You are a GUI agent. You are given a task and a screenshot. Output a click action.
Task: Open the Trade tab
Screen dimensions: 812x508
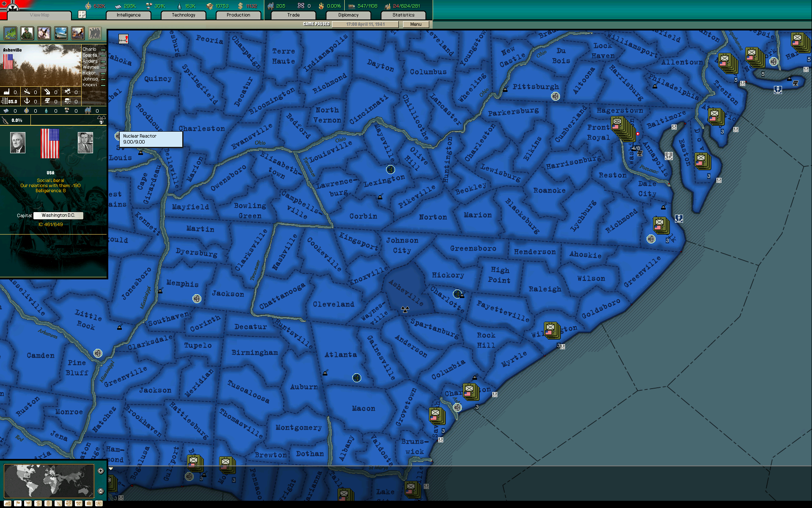click(x=294, y=15)
